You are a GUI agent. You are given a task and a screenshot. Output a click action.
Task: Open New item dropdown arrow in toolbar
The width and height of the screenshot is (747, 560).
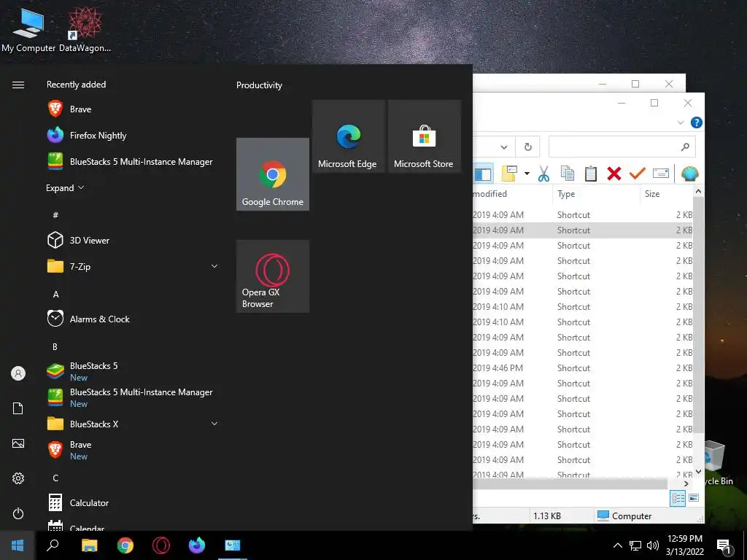click(527, 174)
